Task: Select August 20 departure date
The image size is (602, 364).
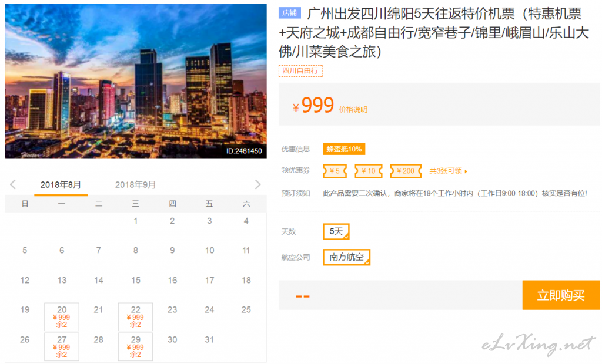Action: (x=62, y=317)
